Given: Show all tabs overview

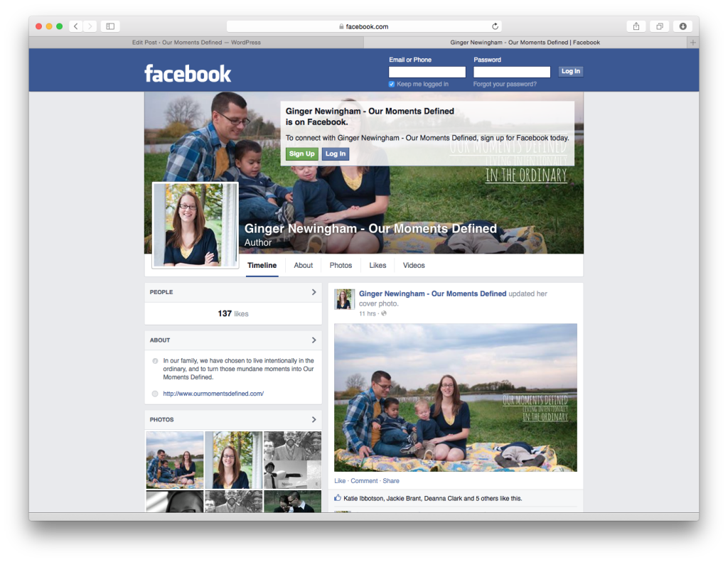Looking at the screenshot, I should click(x=659, y=26).
